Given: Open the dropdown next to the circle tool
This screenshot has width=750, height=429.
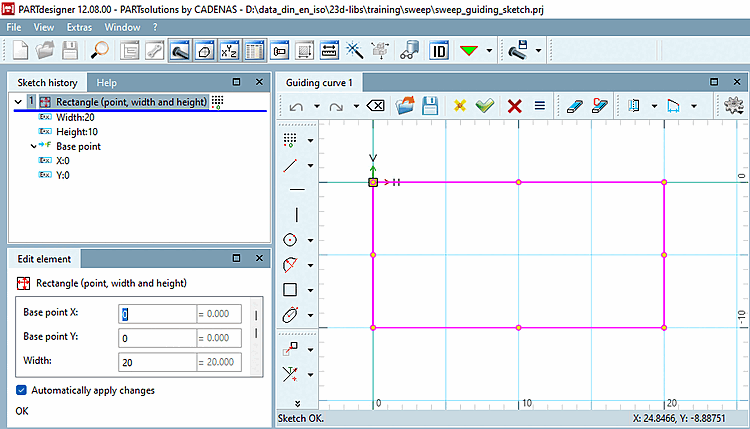Looking at the screenshot, I should click(x=310, y=240).
